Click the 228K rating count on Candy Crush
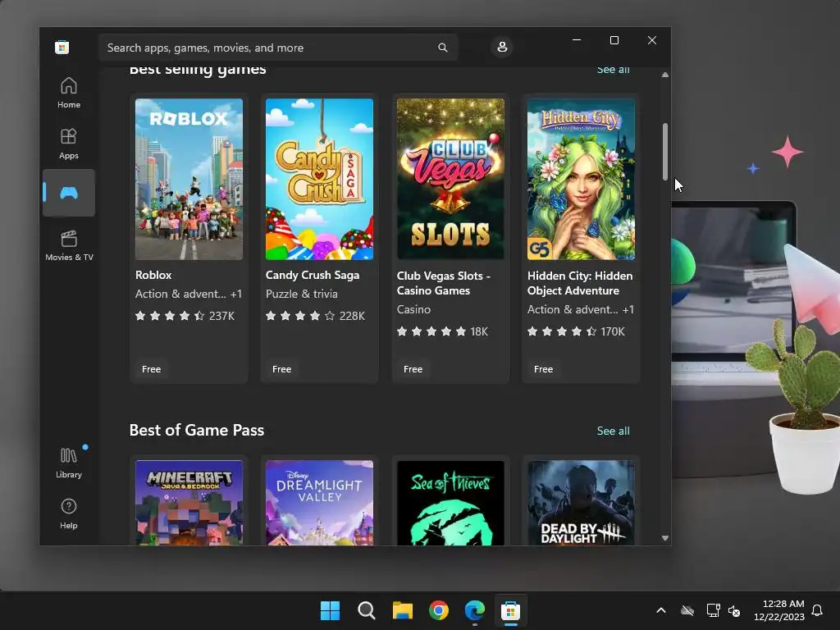The width and height of the screenshot is (840, 630). tap(352, 316)
